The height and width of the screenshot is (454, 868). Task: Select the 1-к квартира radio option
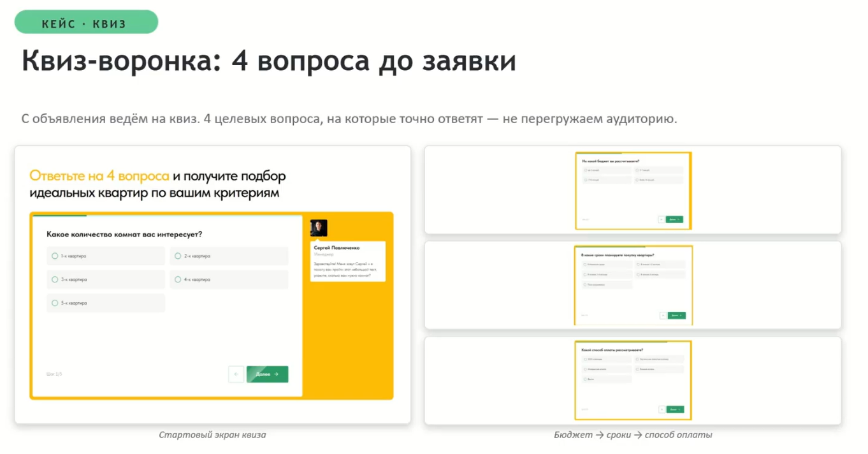click(x=106, y=256)
